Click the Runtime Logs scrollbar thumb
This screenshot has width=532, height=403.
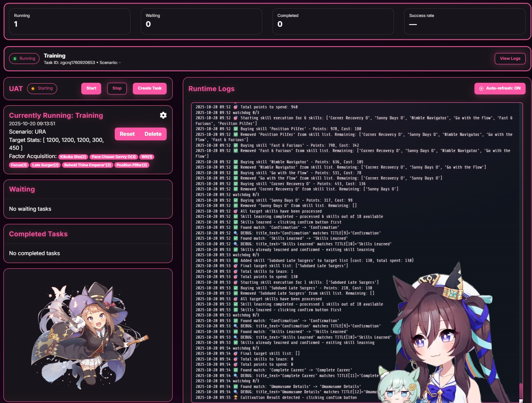pos(521,391)
